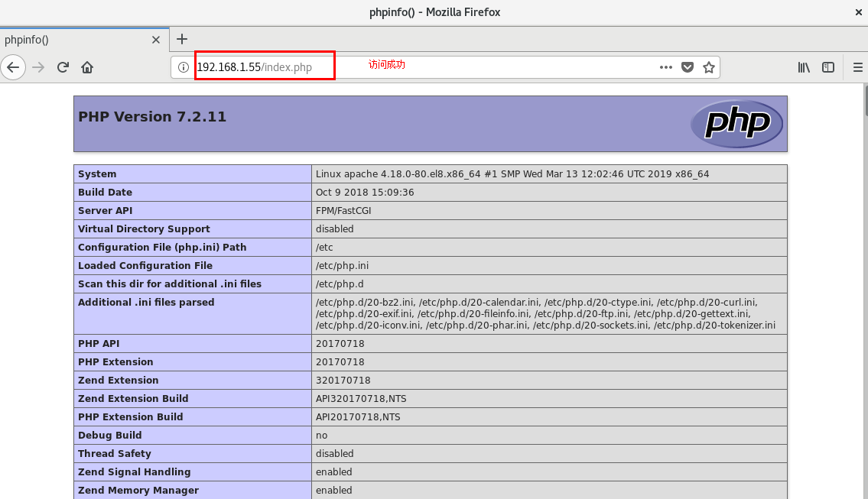Close the Firefox window

859,12
